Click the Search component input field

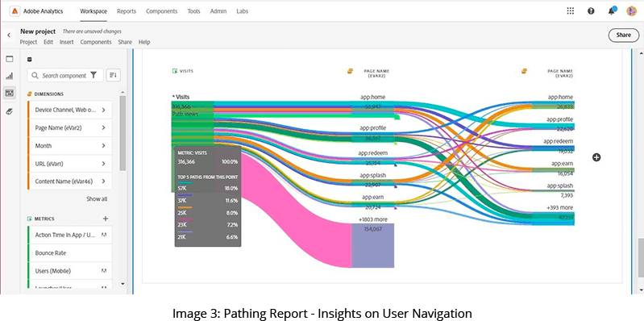pyautogui.click(x=65, y=75)
